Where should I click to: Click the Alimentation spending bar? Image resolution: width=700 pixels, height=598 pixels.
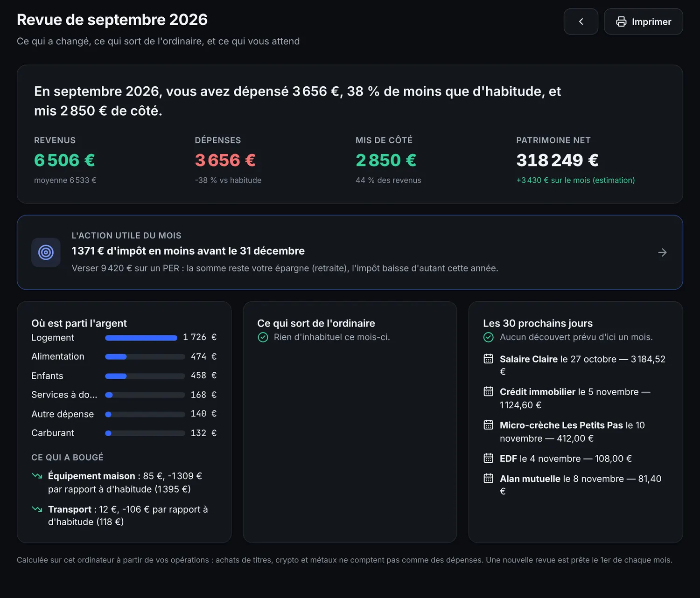coord(145,357)
